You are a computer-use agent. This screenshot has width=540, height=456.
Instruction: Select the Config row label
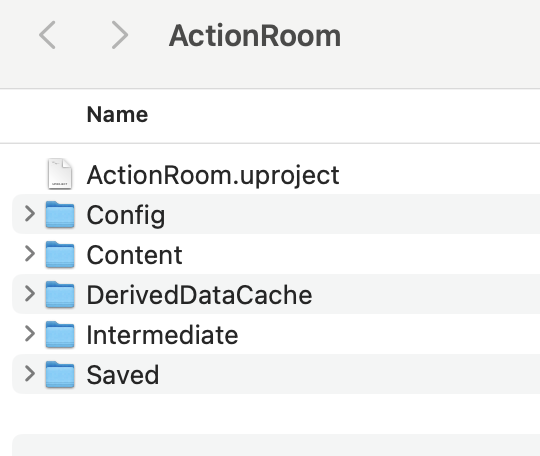[126, 215]
